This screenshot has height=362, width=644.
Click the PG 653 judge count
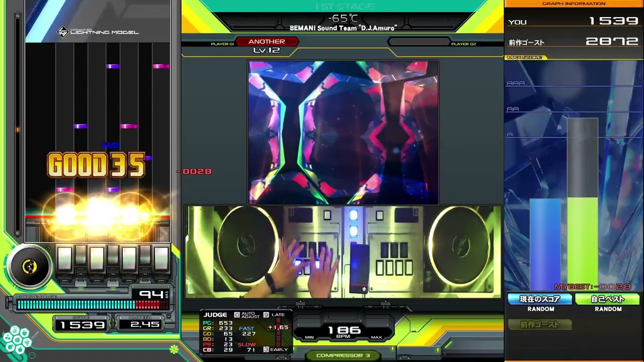click(x=218, y=323)
